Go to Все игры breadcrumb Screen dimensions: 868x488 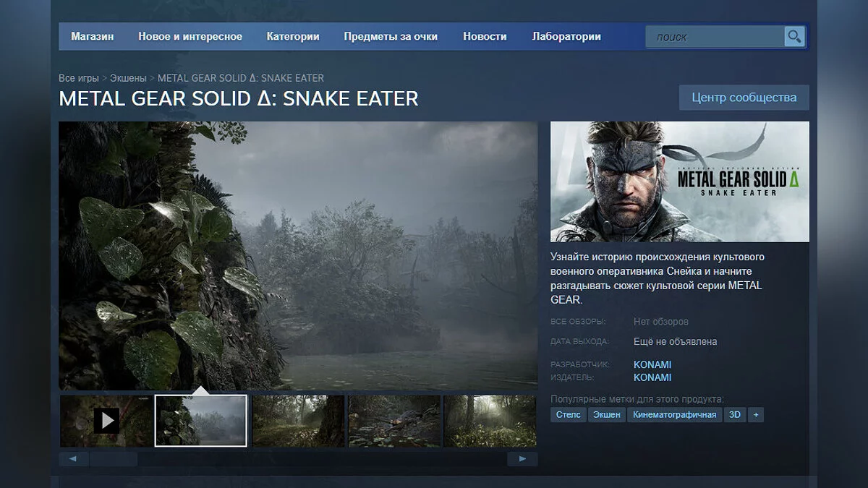click(x=79, y=77)
